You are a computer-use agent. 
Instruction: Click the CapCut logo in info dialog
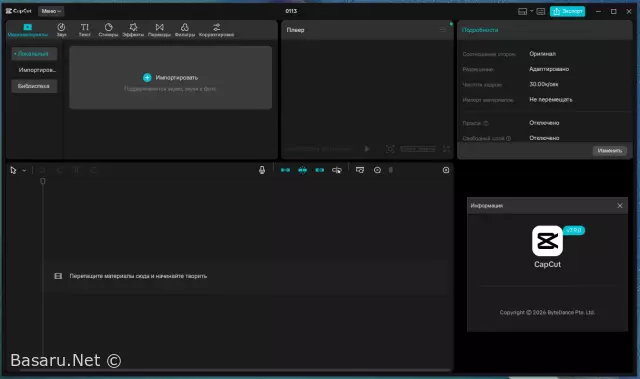pos(547,241)
